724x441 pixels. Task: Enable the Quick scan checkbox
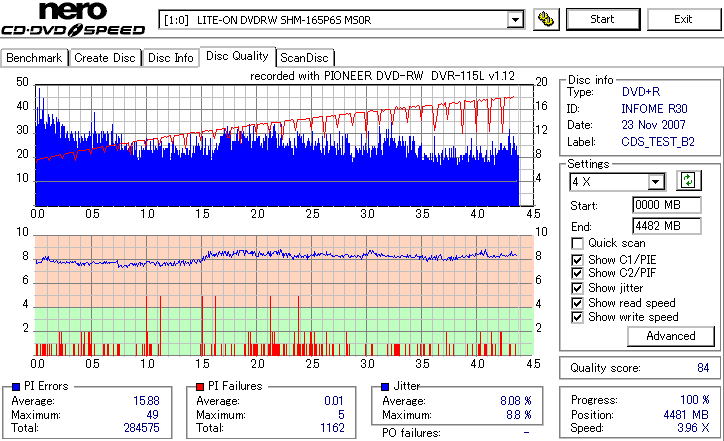(577, 243)
